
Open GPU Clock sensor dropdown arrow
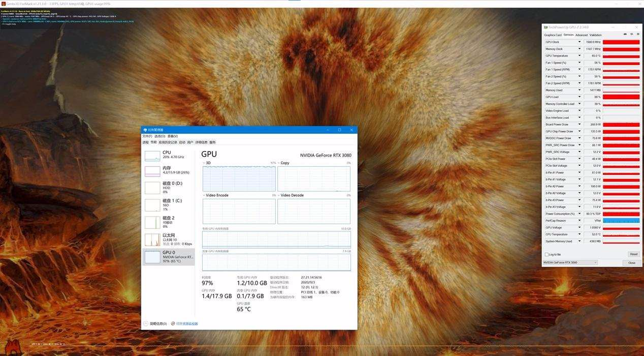[579, 42]
